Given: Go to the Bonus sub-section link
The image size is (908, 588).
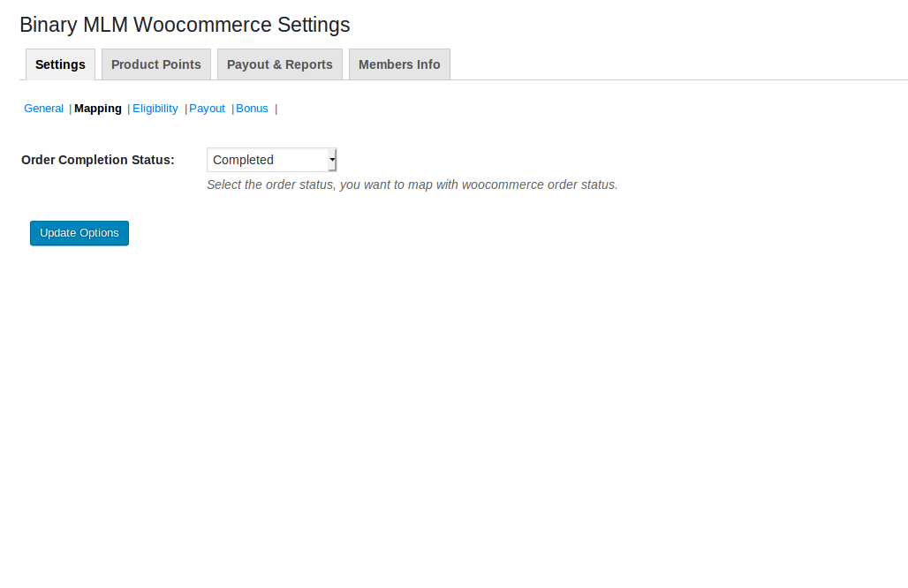Looking at the screenshot, I should [252, 109].
